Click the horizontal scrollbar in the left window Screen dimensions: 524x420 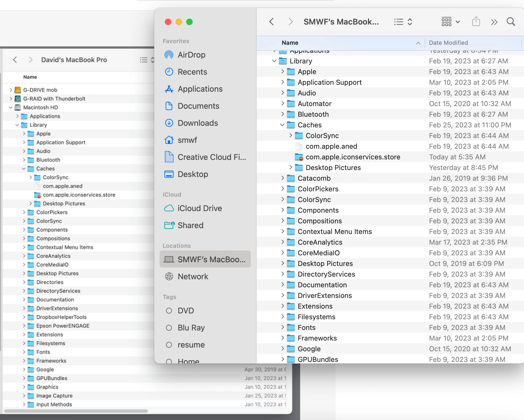[76, 411]
